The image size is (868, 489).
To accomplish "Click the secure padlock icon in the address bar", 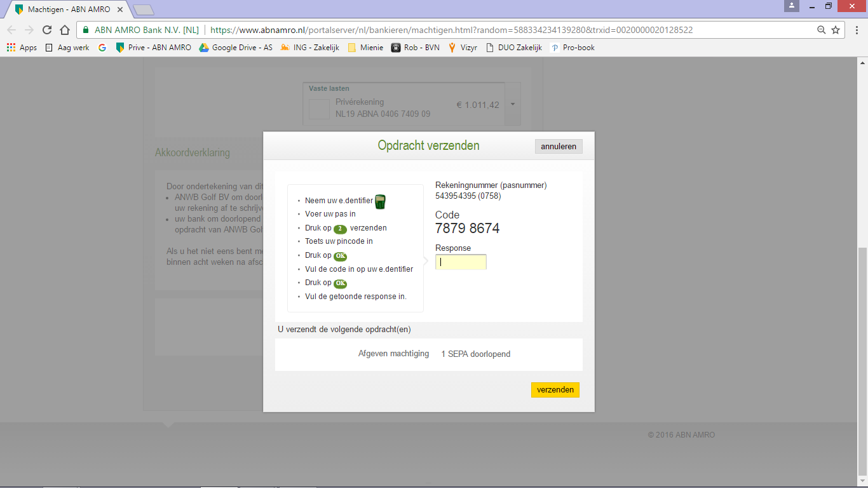I will click(86, 30).
